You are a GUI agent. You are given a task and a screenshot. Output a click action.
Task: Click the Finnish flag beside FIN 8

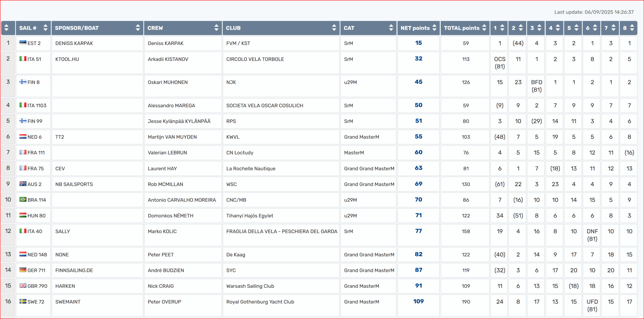pyautogui.click(x=23, y=82)
